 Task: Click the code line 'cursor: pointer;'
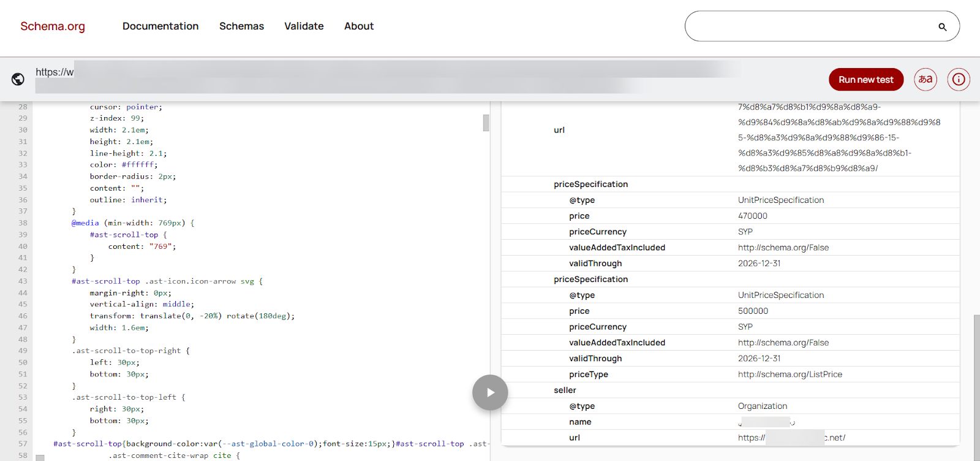pyautogui.click(x=126, y=107)
